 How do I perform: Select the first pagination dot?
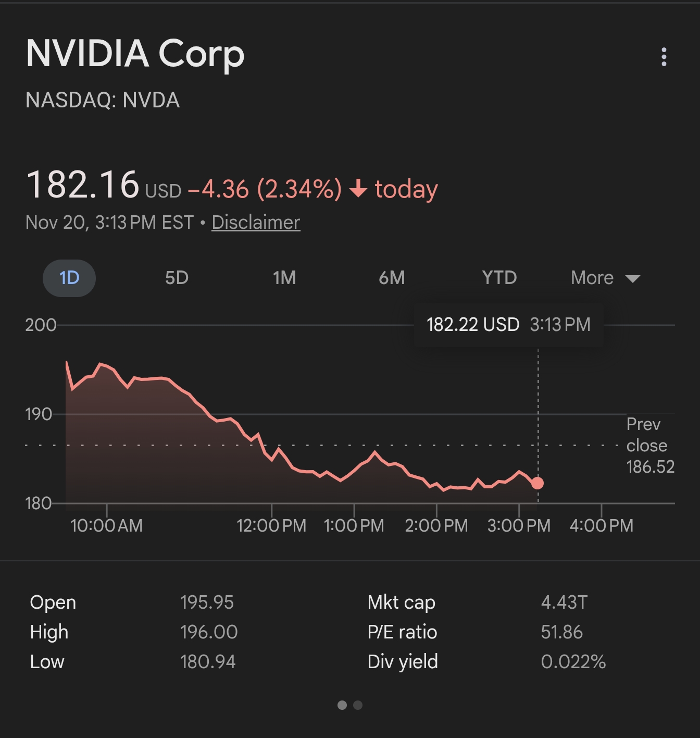(342, 705)
